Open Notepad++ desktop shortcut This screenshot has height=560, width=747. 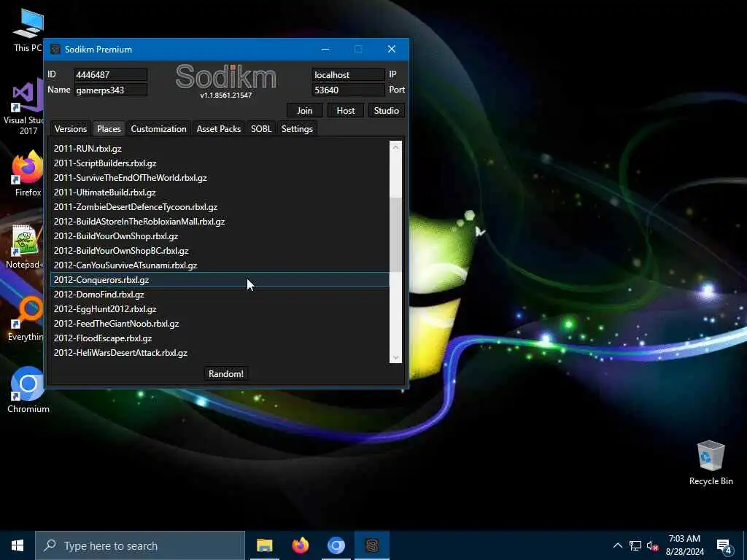tap(25, 246)
